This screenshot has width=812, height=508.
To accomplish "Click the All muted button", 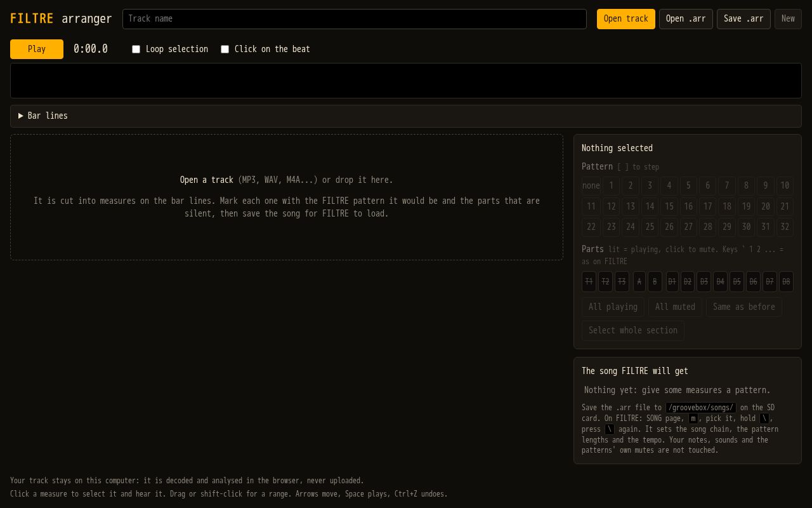I will coord(675,307).
